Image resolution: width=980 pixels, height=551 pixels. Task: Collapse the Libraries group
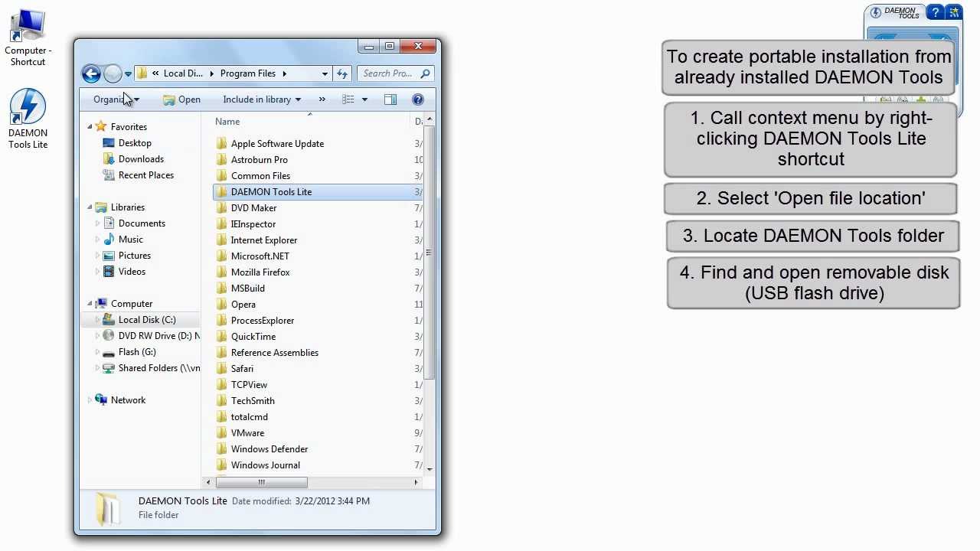coord(90,207)
